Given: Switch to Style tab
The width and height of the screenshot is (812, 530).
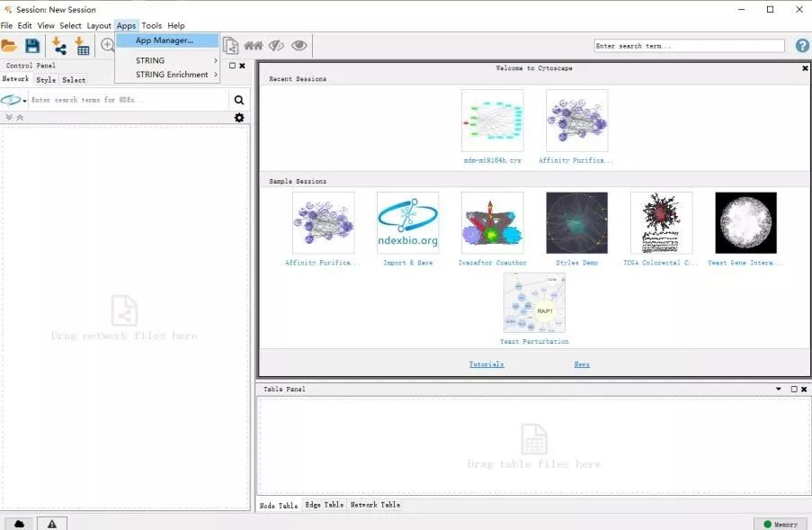Looking at the screenshot, I should [46, 80].
